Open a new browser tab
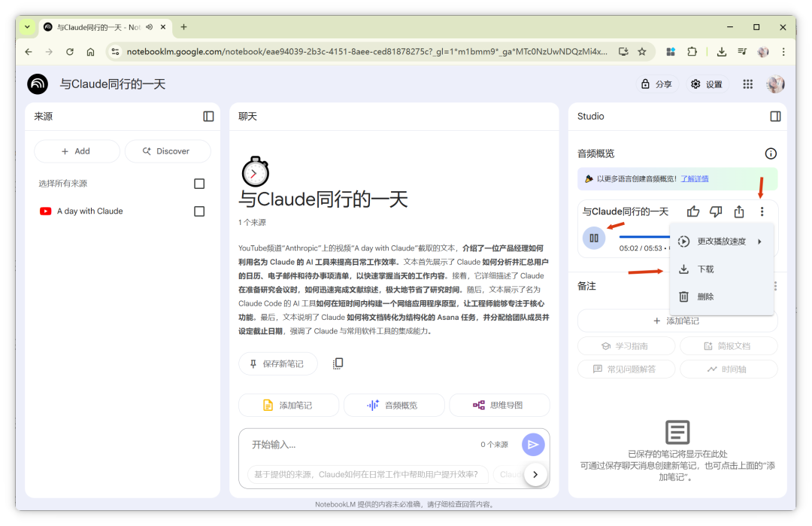 184,27
